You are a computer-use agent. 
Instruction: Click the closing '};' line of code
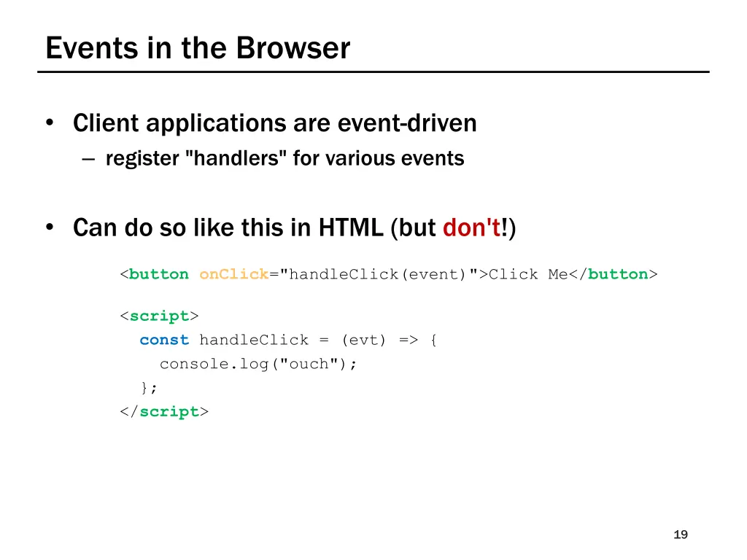tap(149, 388)
